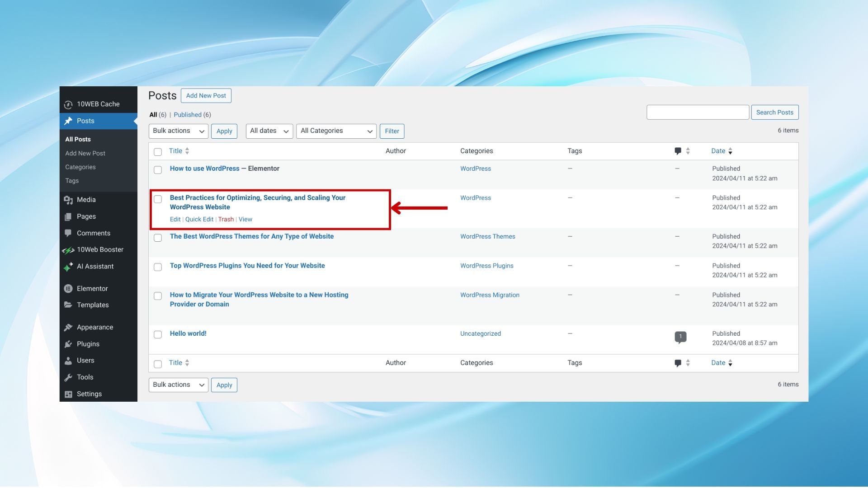Expand the All dates dropdown
The height and width of the screenshot is (488, 868).
pyautogui.click(x=269, y=131)
